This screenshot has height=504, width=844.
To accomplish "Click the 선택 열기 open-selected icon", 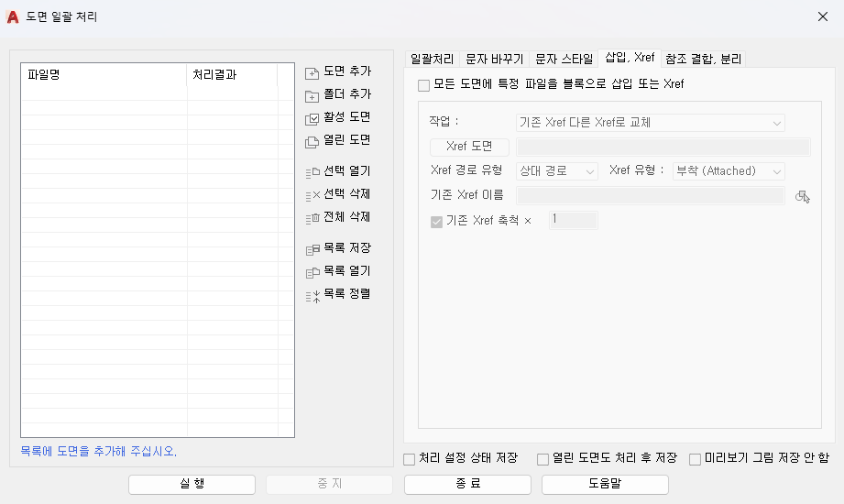I will 312,173.
